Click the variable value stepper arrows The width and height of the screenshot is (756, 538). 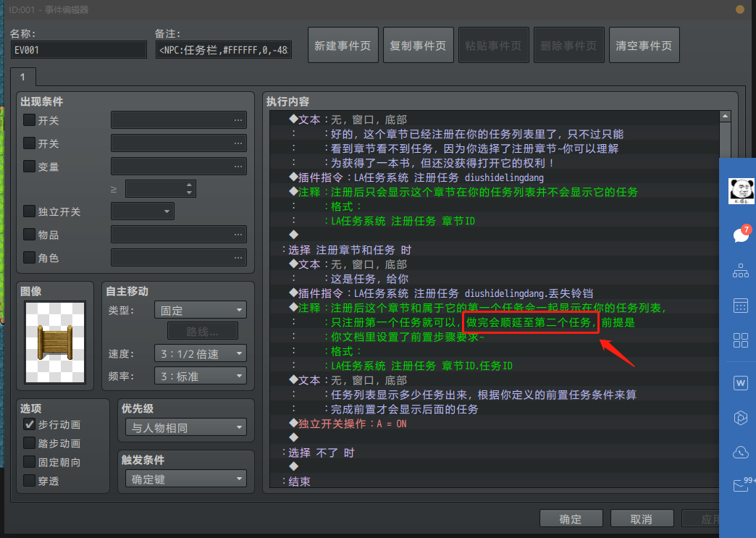(190, 188)
